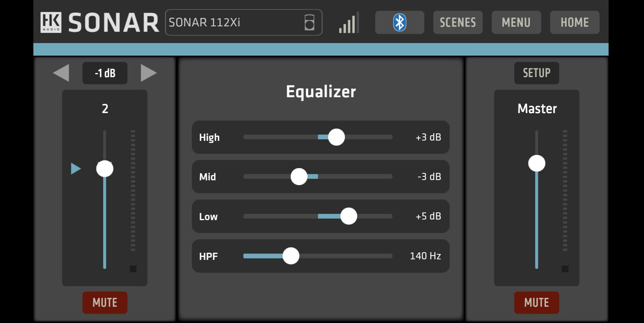
Task: Click the channel 2 clip indicator square
Action: coord(133,269)
